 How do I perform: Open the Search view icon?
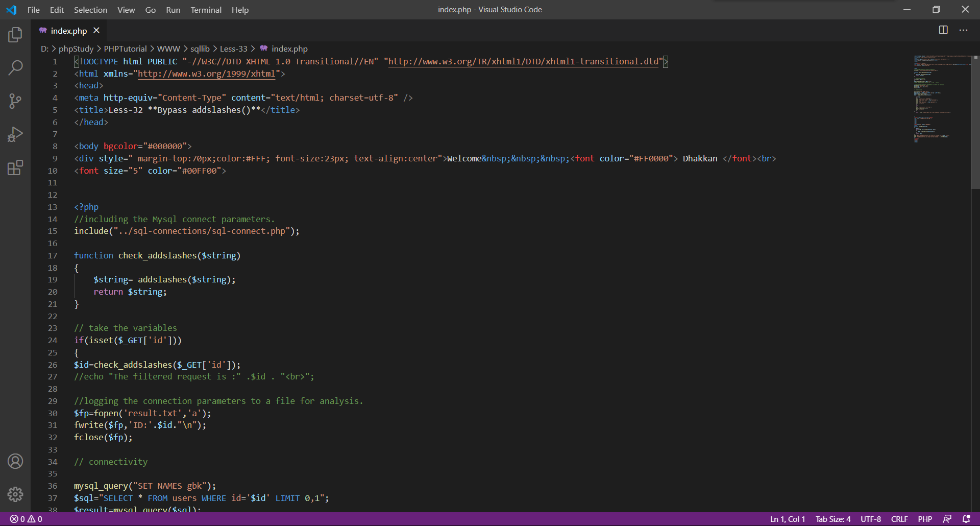[x=15, y=68]
